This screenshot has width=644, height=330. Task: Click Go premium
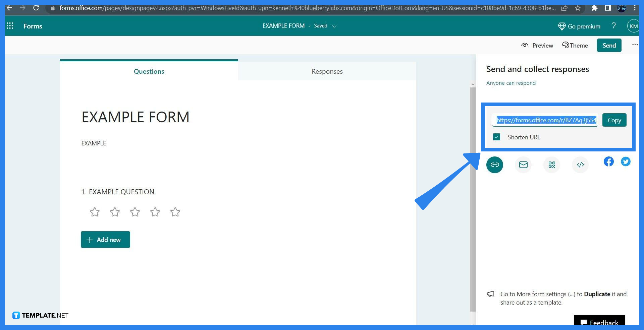(x=579, y=26)
